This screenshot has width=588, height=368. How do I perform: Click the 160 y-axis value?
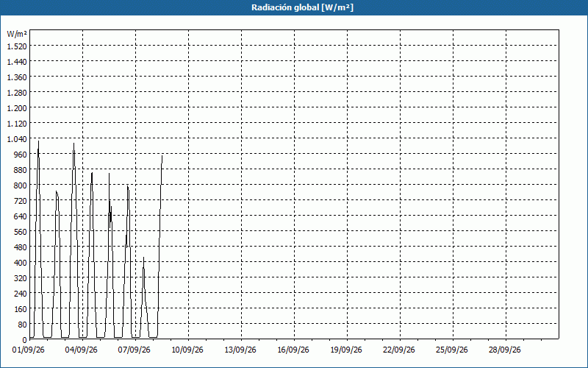[20, 309]
